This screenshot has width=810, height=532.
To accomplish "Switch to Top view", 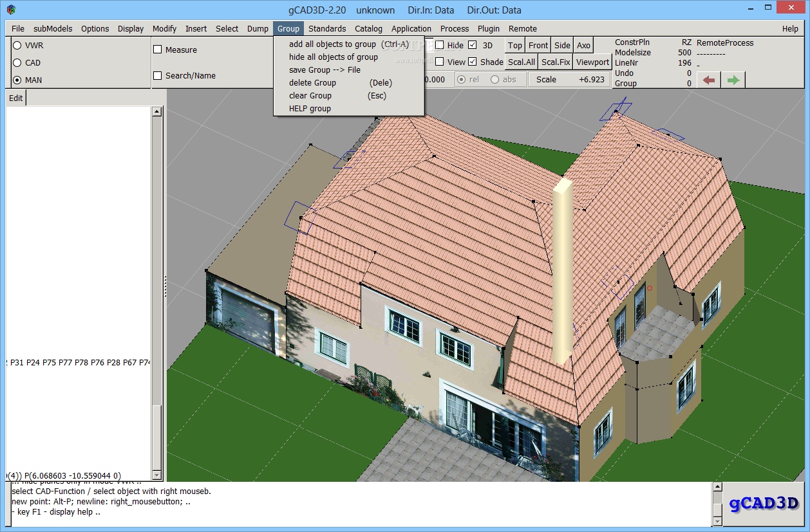I will click(515, 45).
